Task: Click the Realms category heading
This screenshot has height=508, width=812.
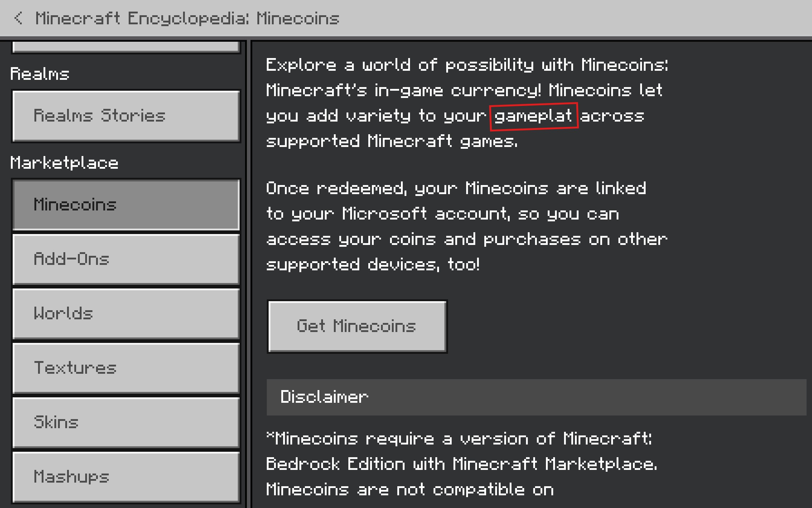Action: 40,74
